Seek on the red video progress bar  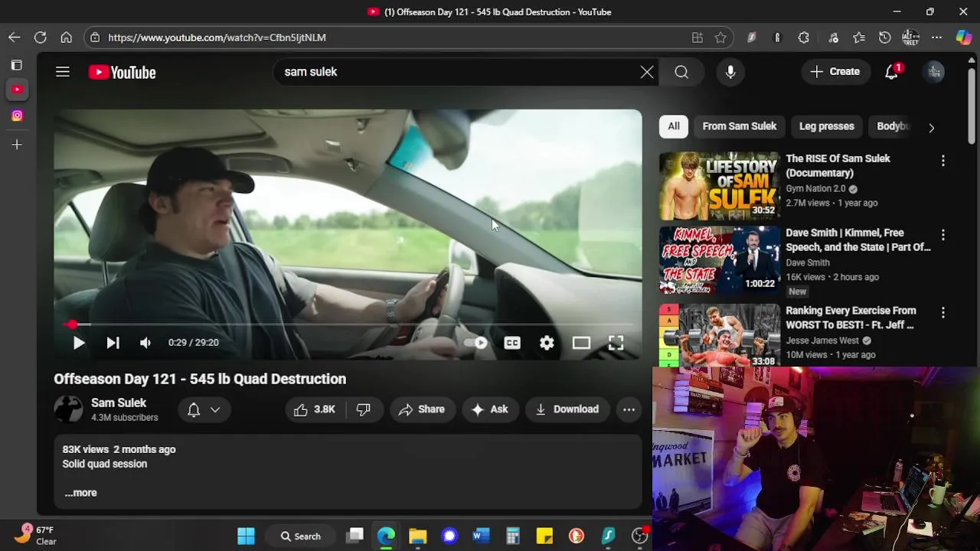coord(348,324)
